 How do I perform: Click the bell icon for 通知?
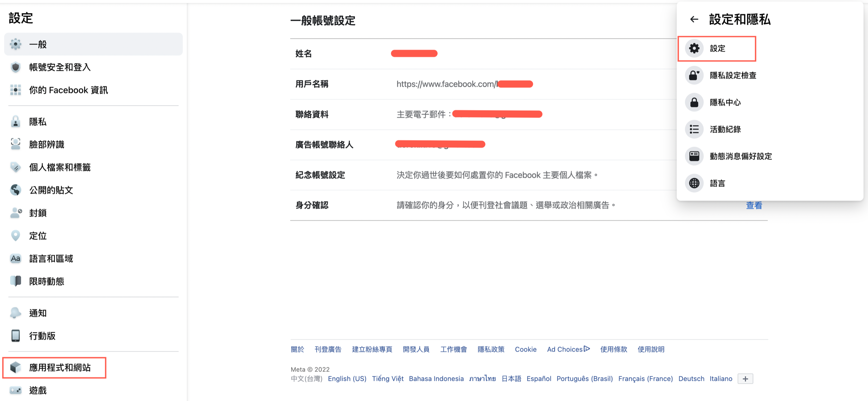[16, 313]
